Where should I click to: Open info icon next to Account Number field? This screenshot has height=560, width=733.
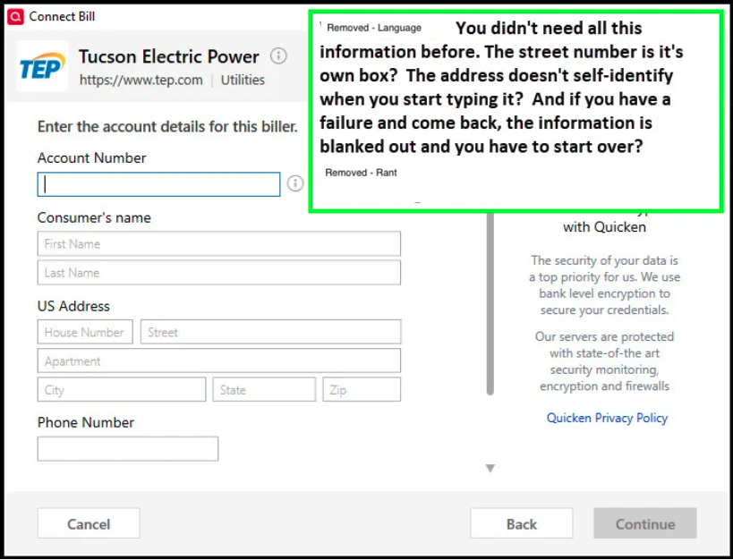click(295, 183)
